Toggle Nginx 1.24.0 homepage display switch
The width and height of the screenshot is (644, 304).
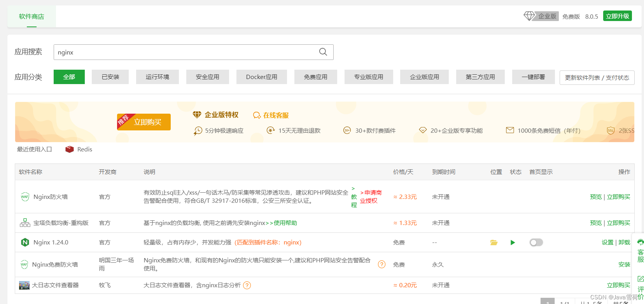[536, 242]
